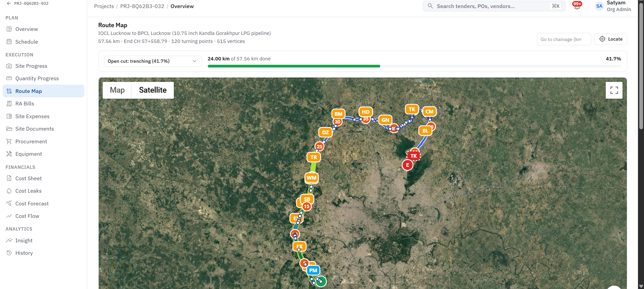Open the Overview sidebar icon
Screen dimensions: 644x289
(9, 29)
